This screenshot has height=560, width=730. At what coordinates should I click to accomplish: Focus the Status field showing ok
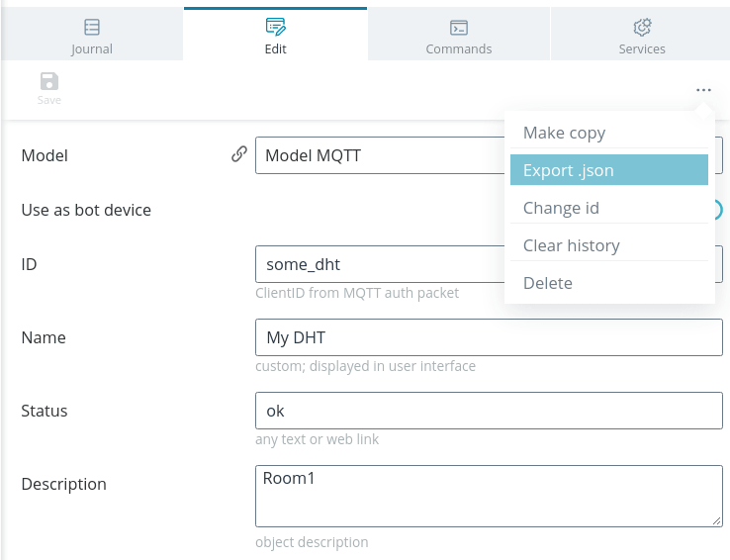point(489,411)
